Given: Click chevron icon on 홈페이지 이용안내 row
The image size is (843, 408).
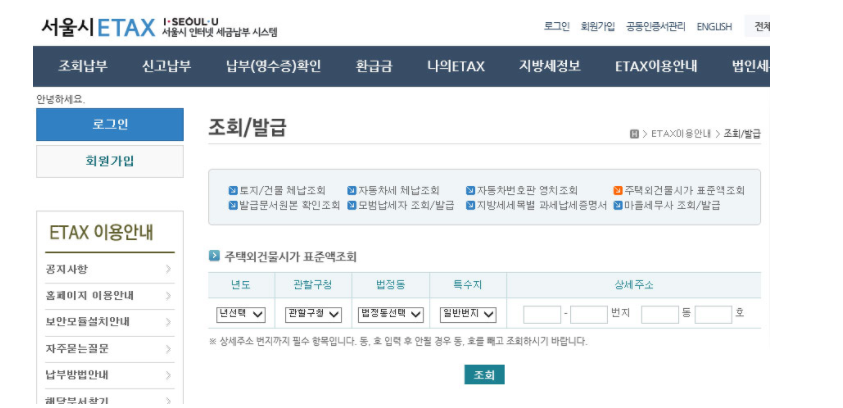Looking at the screenshot, I should [x=168, y=296].
